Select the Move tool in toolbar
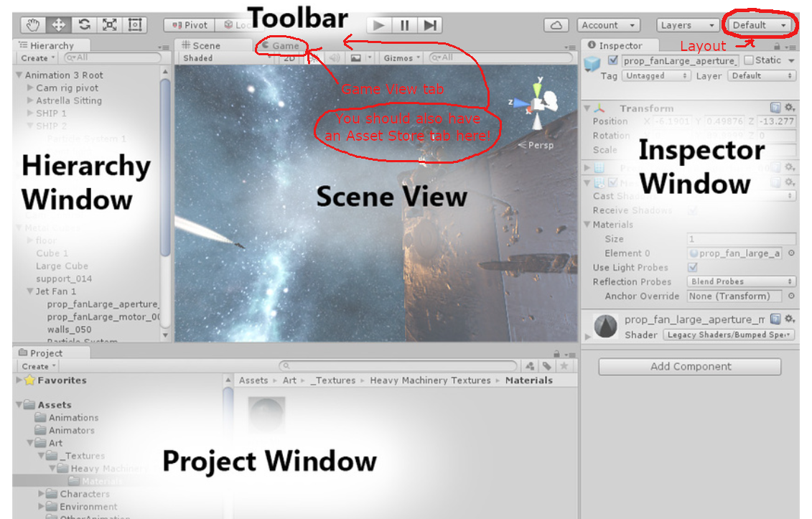Viewport: 812px width, 519px height. tap(59, 25)
